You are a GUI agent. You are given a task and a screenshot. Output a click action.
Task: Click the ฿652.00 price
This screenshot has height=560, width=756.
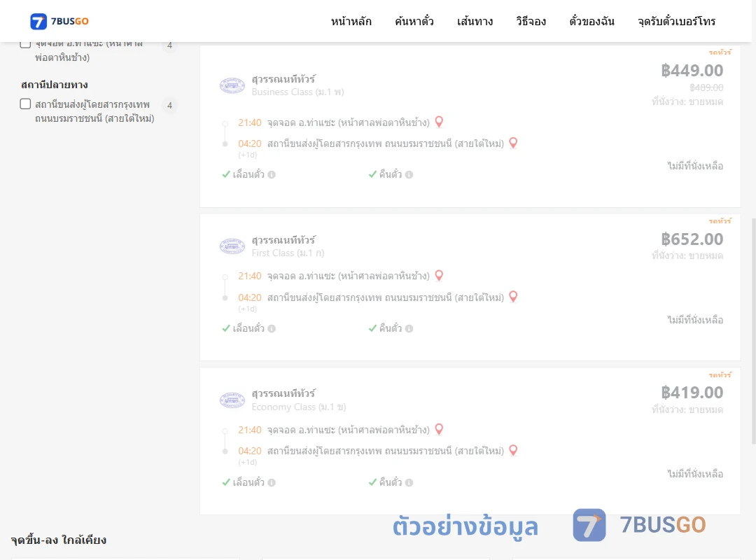pyautogui.click(x=692, y=239)
